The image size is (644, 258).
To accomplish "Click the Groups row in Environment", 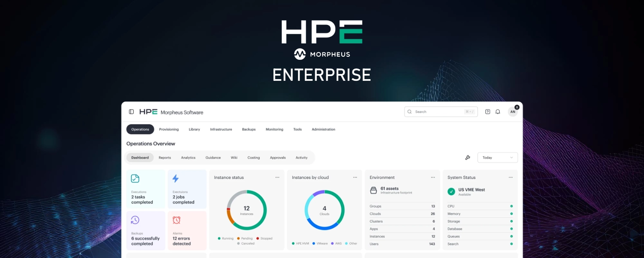I will (402, 206).
